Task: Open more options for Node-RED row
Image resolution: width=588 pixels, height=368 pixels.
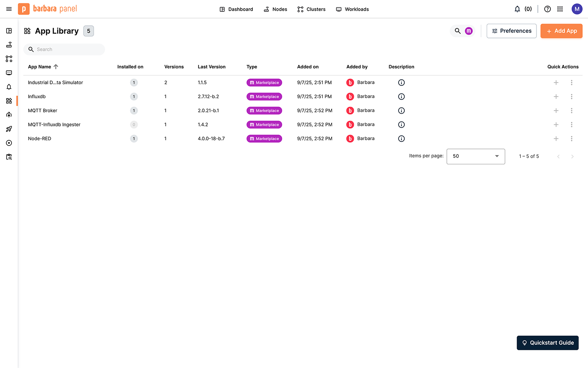Action: (x=572, y=139)
